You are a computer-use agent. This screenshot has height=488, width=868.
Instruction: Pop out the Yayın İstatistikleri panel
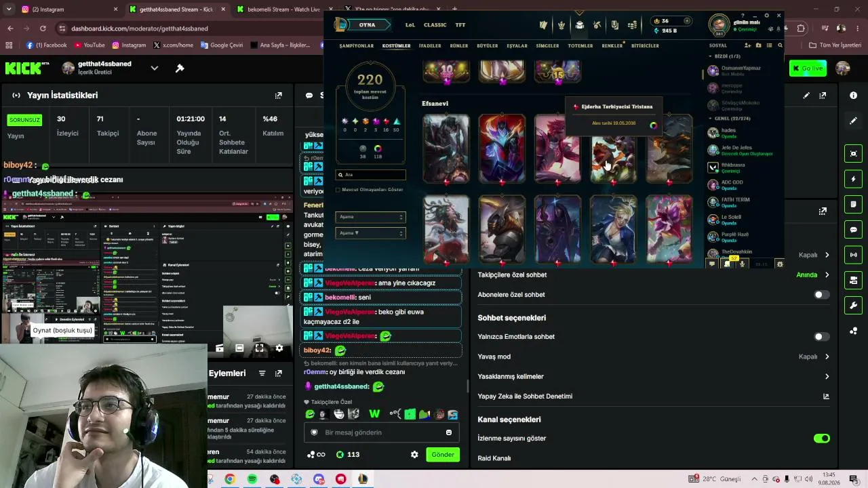[278, 96]
